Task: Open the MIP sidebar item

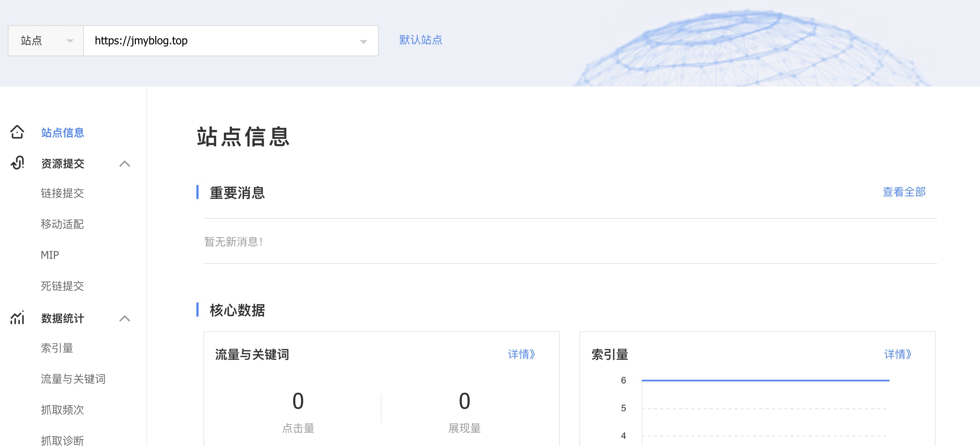Action: pos(50,255)
